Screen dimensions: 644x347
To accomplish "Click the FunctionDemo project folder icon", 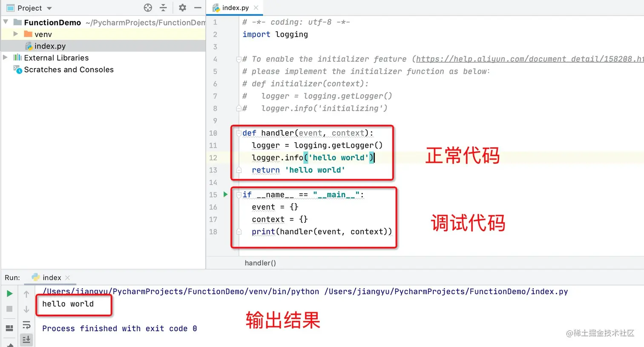I will 17,22.
